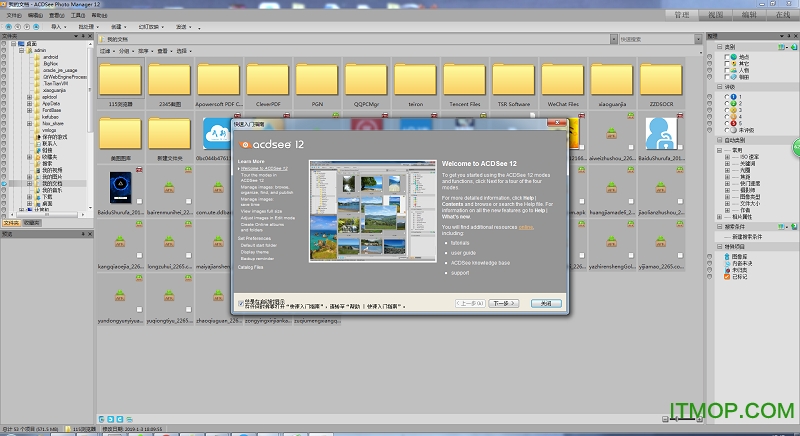The width and height of the screenshot is (800, 436).
Task: Click the 下一步 Next button in dialog
Action: pos(504,303)
